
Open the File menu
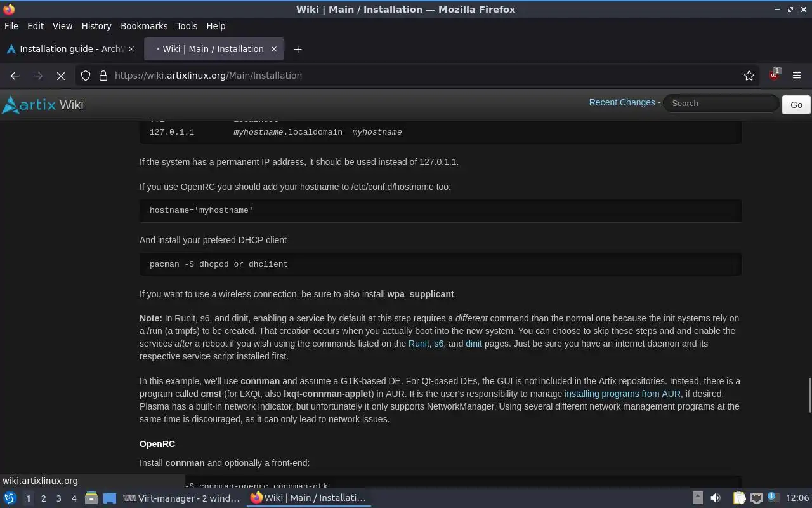tap(11, 26)
